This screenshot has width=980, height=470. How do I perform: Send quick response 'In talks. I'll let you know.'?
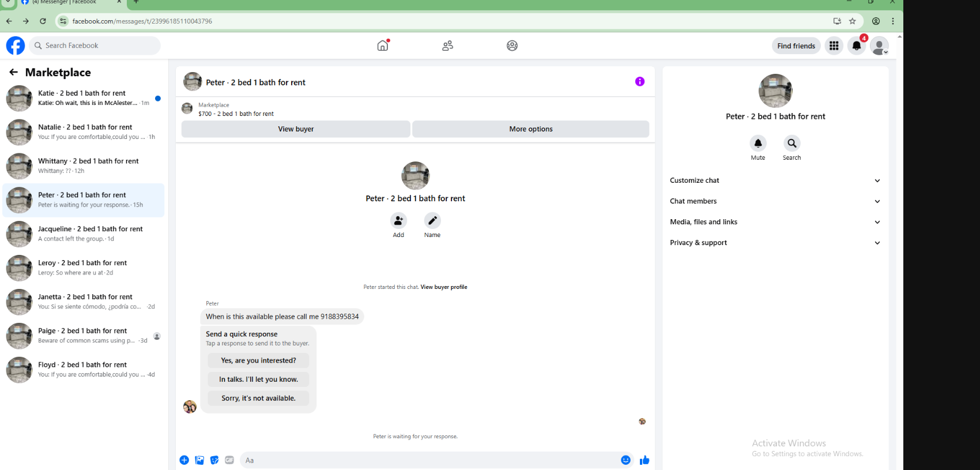pyautogui.click(x=258, y=379)
